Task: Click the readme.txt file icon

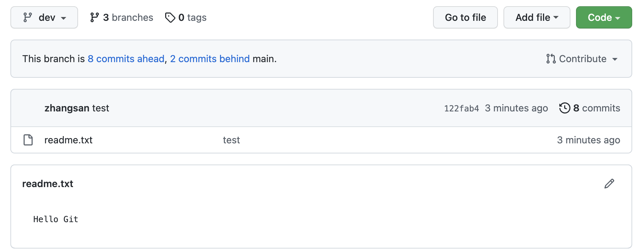Action: (28, 140)
